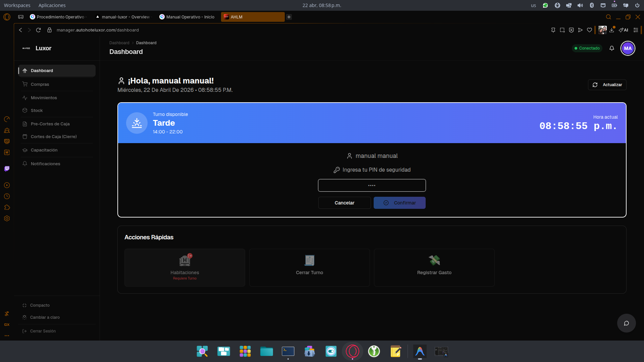
Task: Open Pre-Cortes de Caja
Action: click(57, 124)
